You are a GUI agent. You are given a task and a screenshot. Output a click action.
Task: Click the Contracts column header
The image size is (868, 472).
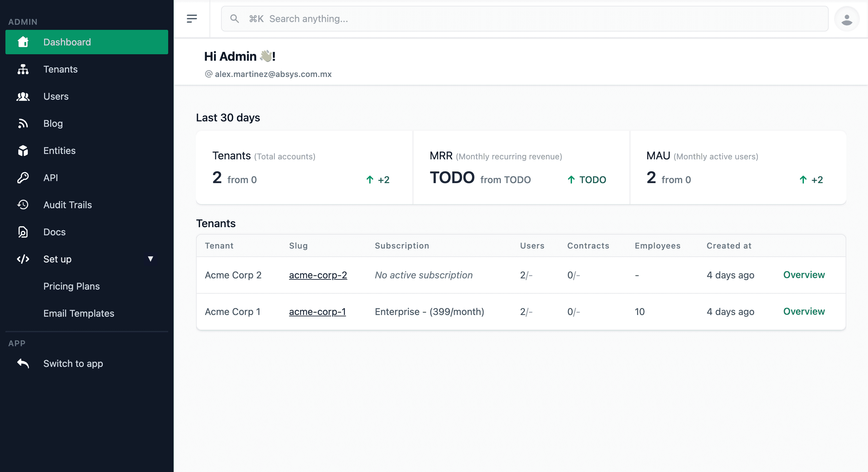point(588,246)
